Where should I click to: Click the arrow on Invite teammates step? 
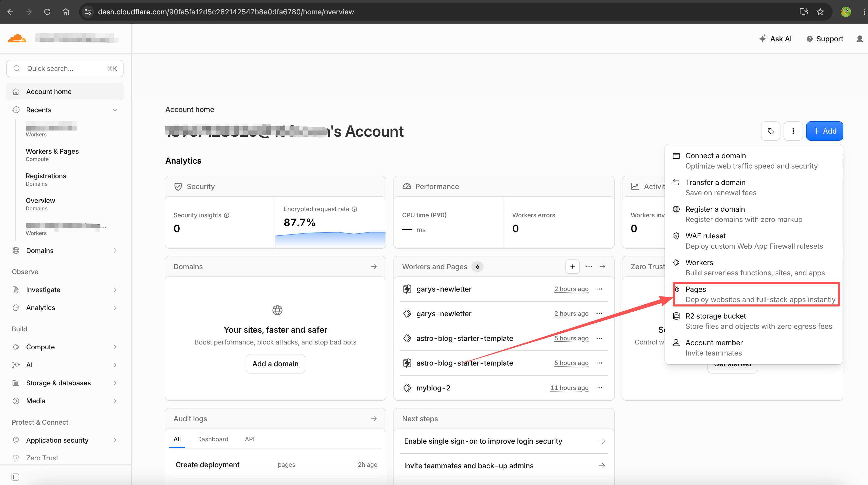[602, 466]
